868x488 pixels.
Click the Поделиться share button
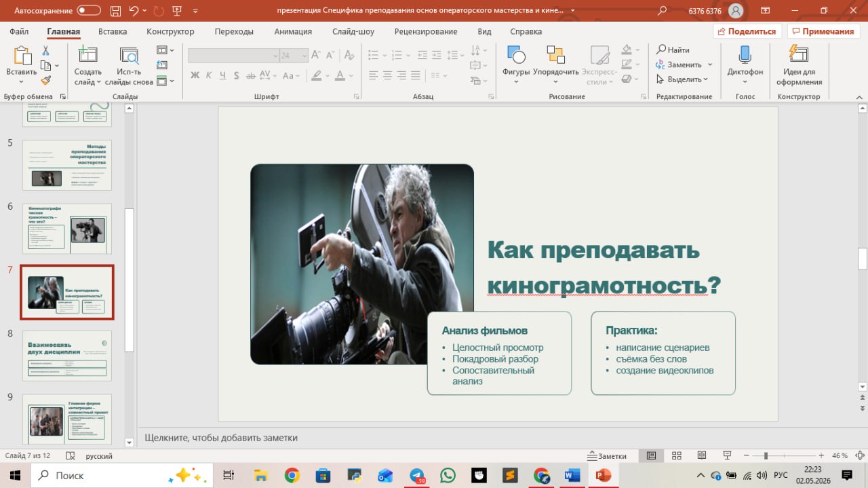747,31
